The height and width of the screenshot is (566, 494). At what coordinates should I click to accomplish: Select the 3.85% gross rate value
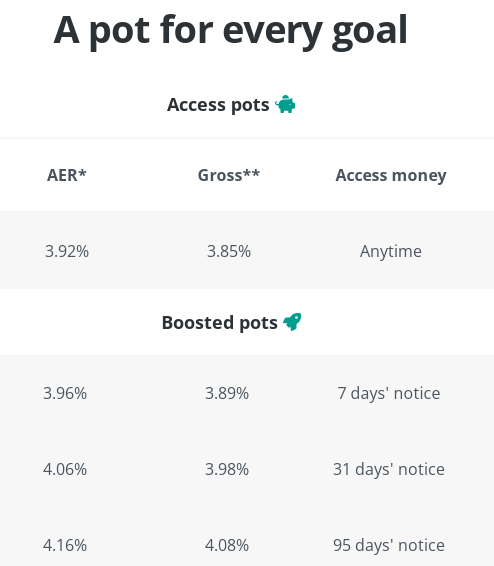229,251
